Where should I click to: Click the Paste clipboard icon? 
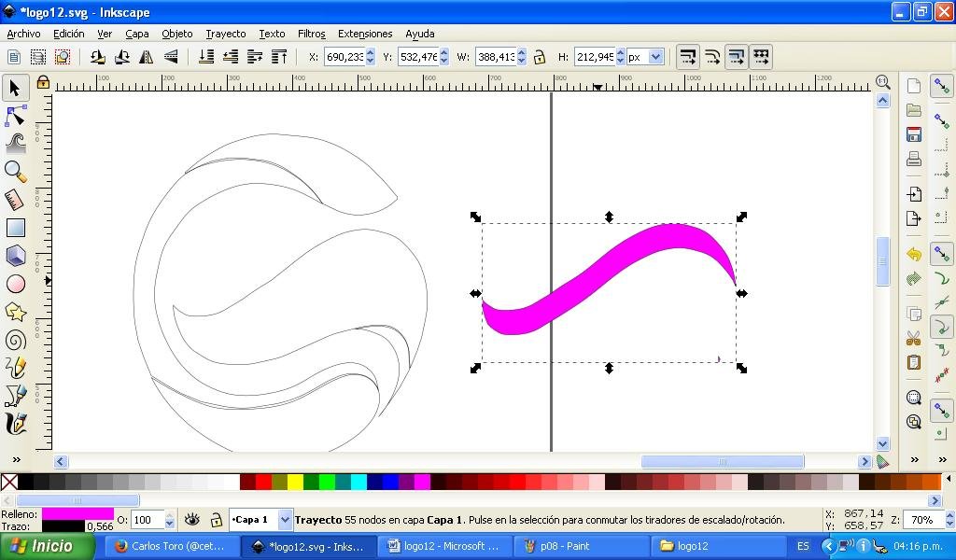coord(913,362)
